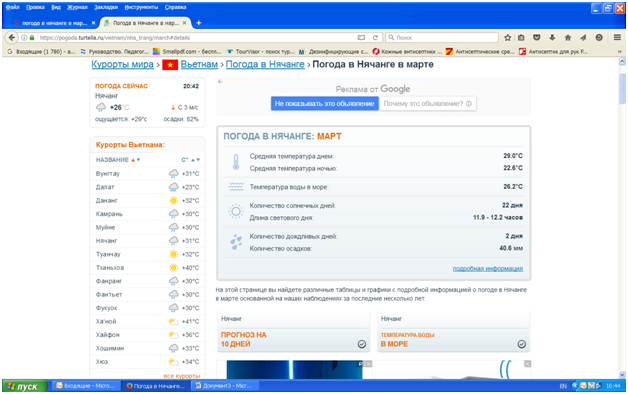Viewport: 628px width, 394px height.
Task: Open the Правка menu
Action: 35,7
